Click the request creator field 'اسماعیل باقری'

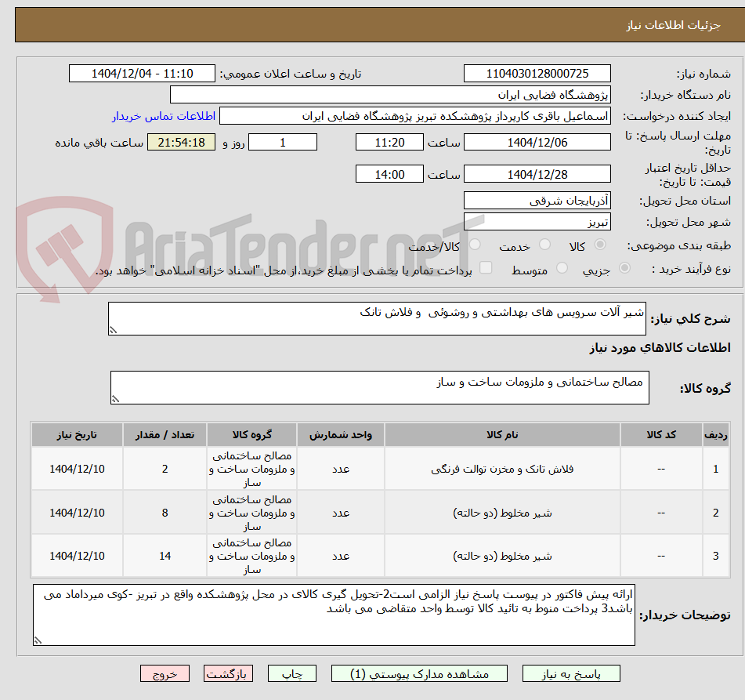point(414,116)
